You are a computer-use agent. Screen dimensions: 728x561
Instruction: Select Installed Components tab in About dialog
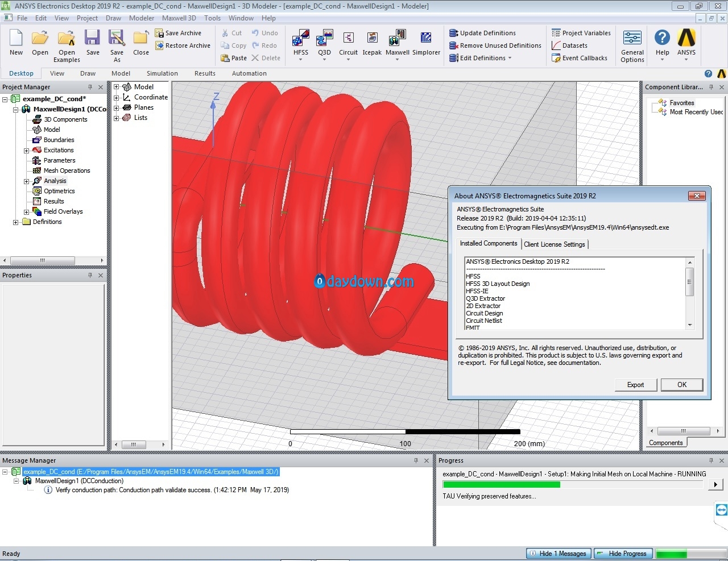(x=489, y=243)
